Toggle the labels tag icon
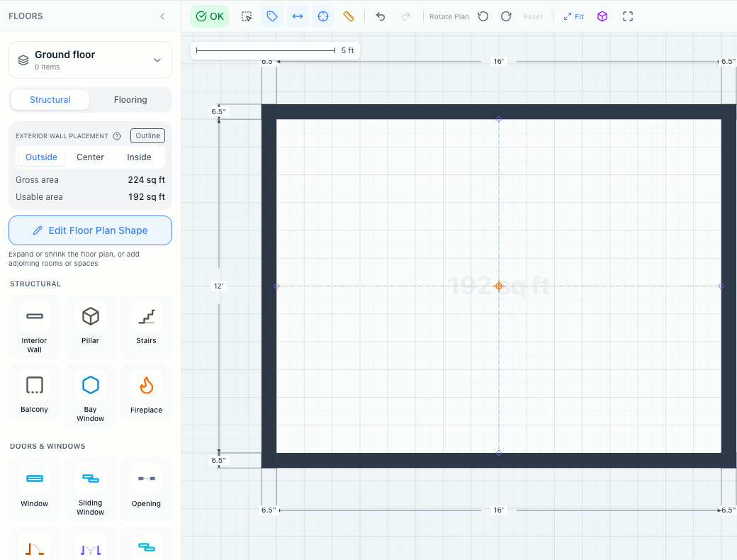 click(272, 16)
